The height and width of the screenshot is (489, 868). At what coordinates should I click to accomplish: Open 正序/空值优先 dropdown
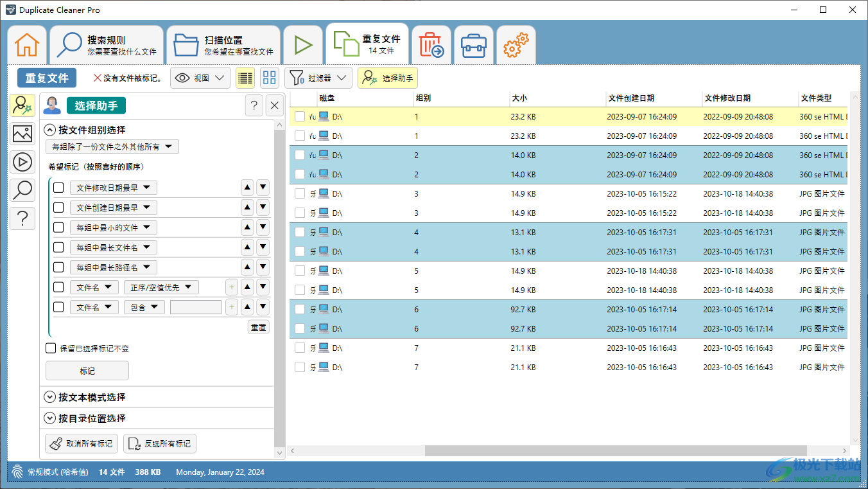point(161,287)
